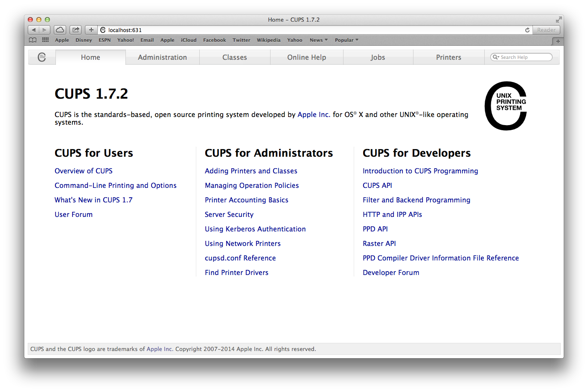This screenshot has width=588, height=392.
Task: Open the News bookmarks dropdown
Action: [x=319, y=40]
